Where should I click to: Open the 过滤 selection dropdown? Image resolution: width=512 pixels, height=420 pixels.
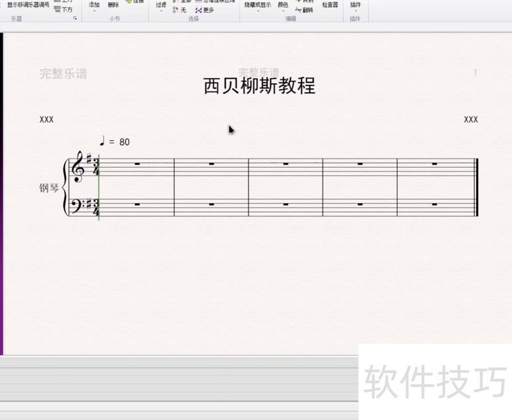point(161,6)
